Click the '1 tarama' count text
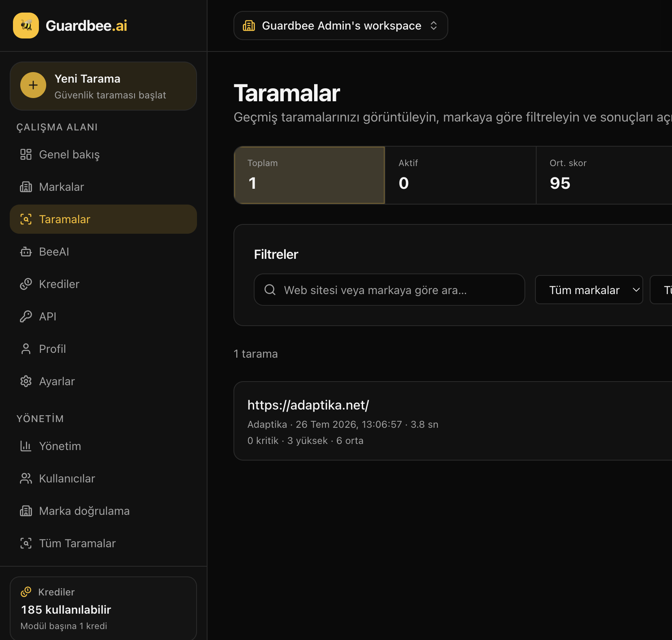This screenshot has height=640, width=672. 256,354
